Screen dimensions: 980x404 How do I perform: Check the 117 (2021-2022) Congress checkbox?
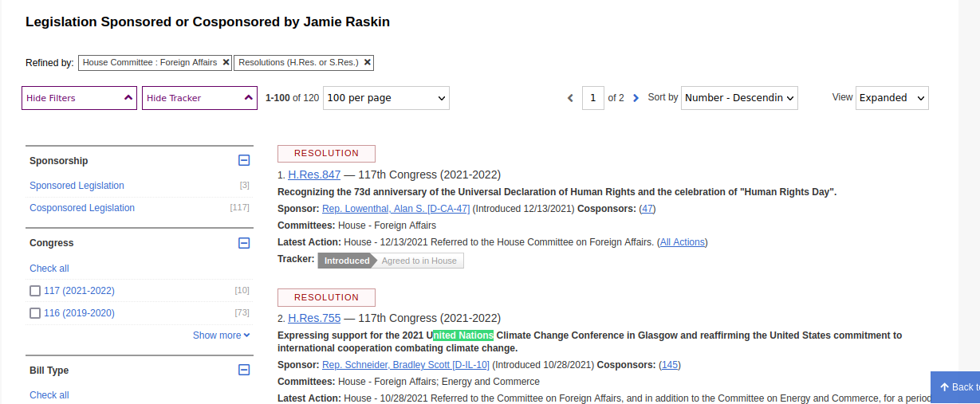tap(35, 291)
